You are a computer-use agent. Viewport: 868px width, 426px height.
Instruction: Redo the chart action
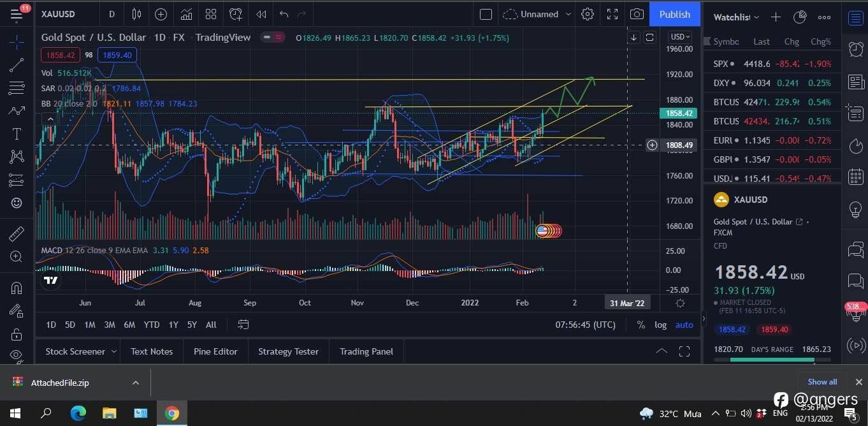302,14
